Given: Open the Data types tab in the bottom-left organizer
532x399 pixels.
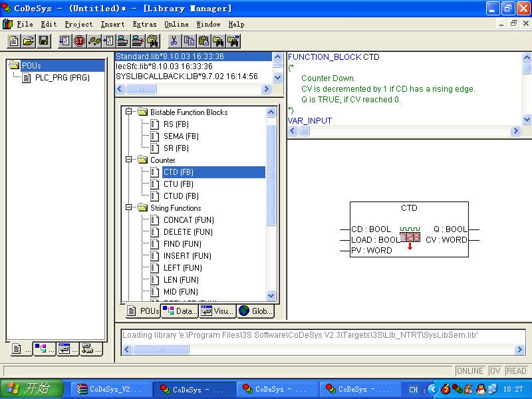Looking at the screenshot, I should 44,349.
